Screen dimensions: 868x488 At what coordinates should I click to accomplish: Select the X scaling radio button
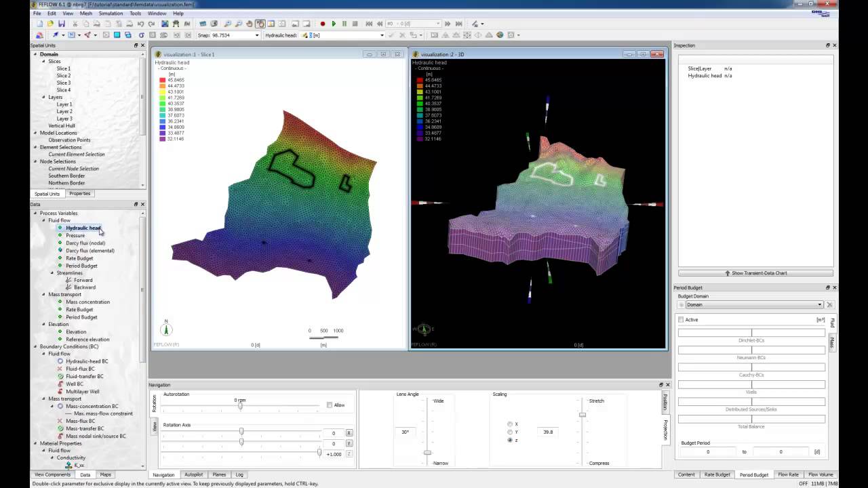pyautogui.click(x=510, y=424)
